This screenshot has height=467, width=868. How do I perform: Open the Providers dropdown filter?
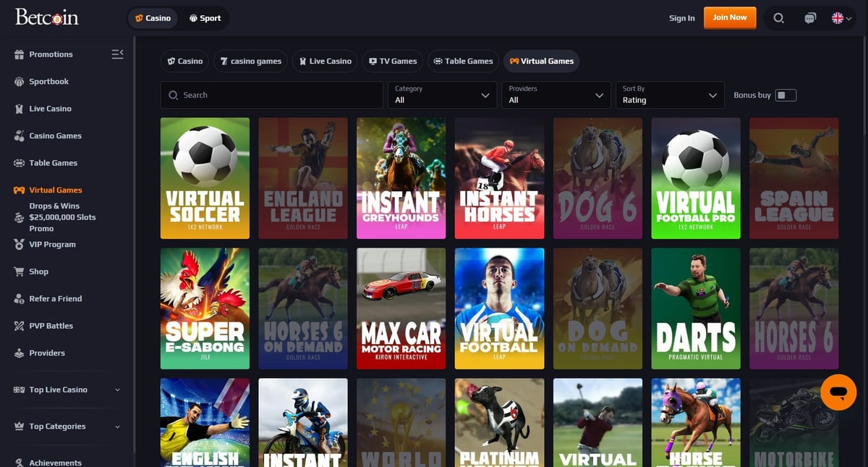click(x=555, y=95)
